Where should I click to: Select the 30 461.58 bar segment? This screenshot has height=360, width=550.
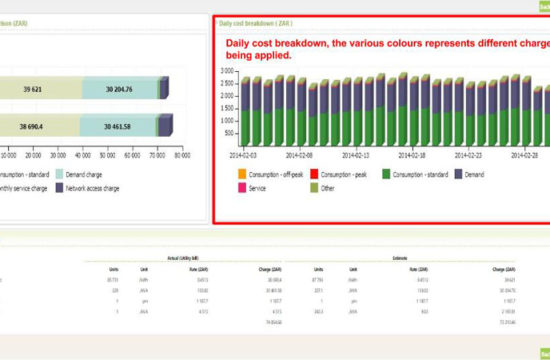click(x=118, y=126)
